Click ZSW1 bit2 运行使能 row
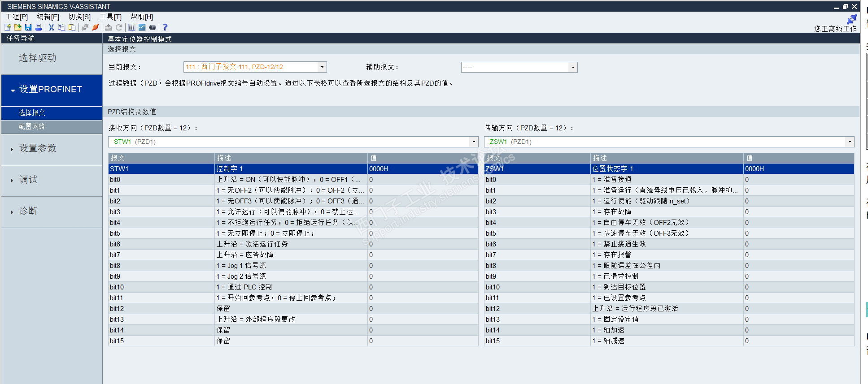868x384 pixels. [669, 201]
